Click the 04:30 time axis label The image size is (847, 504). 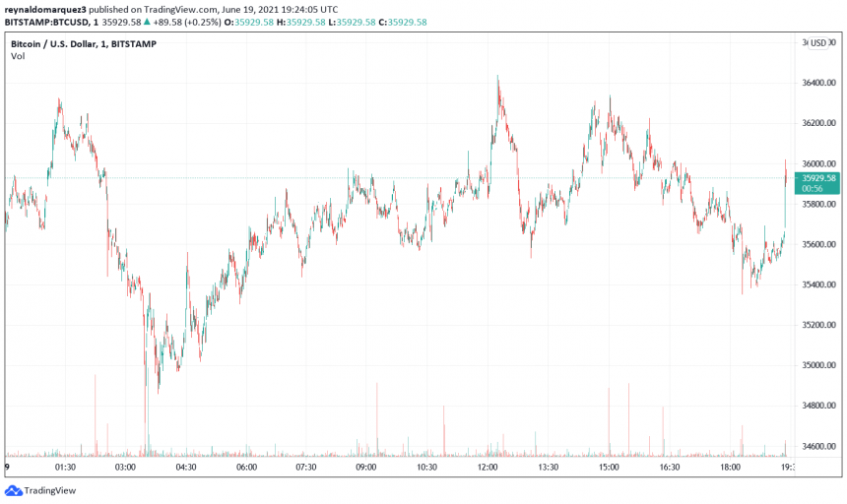point(186,468)
